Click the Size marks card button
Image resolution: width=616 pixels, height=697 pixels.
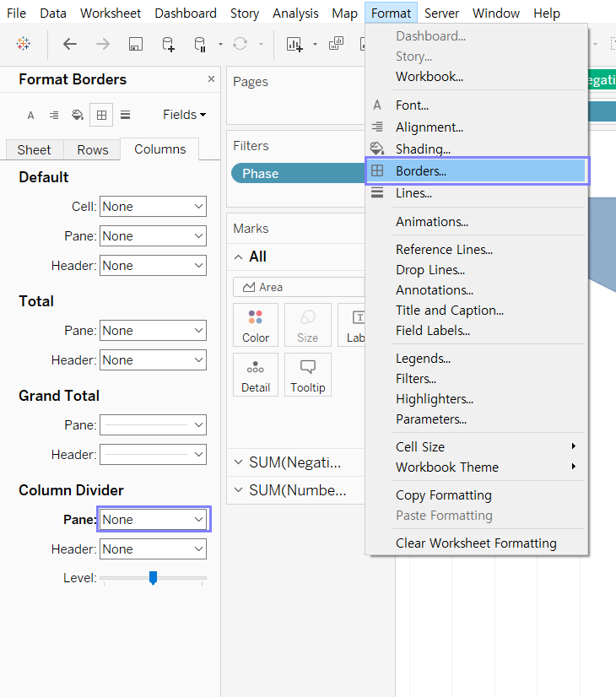point(307,325)
